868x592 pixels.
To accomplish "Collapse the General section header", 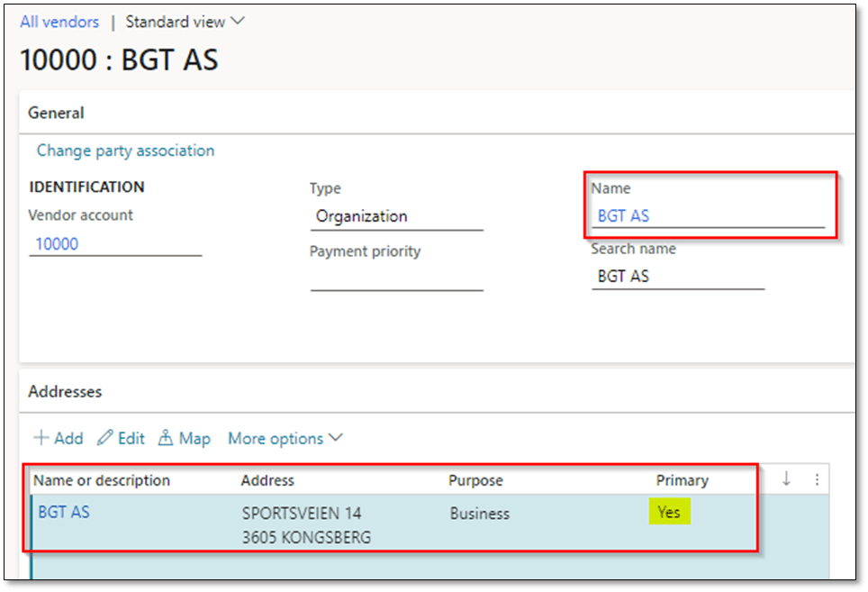I will coord(56,113).
